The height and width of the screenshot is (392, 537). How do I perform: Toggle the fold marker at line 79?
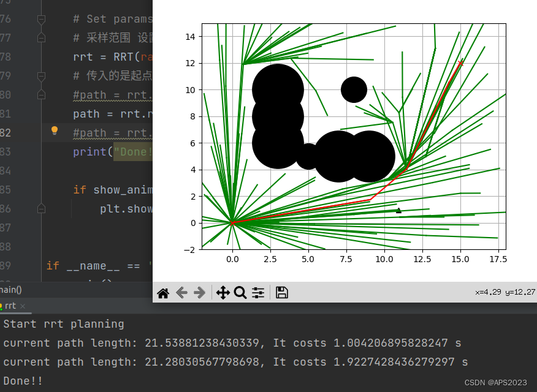tap(41, 76)
